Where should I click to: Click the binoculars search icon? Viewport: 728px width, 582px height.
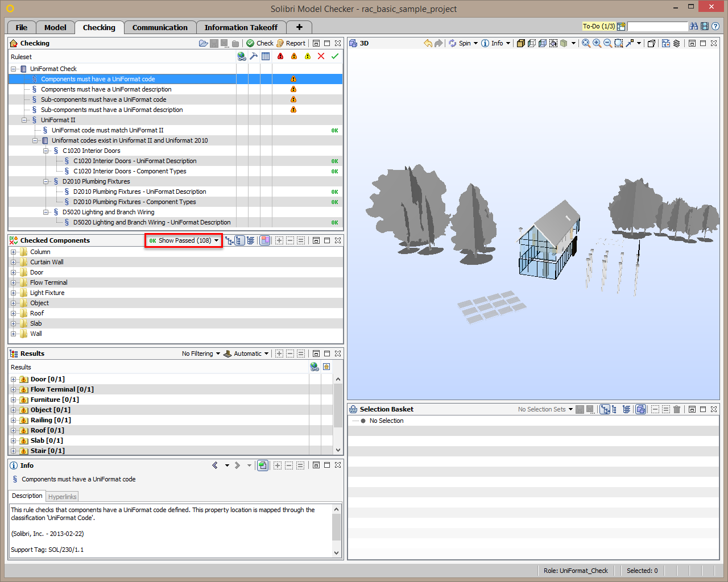tap(693, 26)
